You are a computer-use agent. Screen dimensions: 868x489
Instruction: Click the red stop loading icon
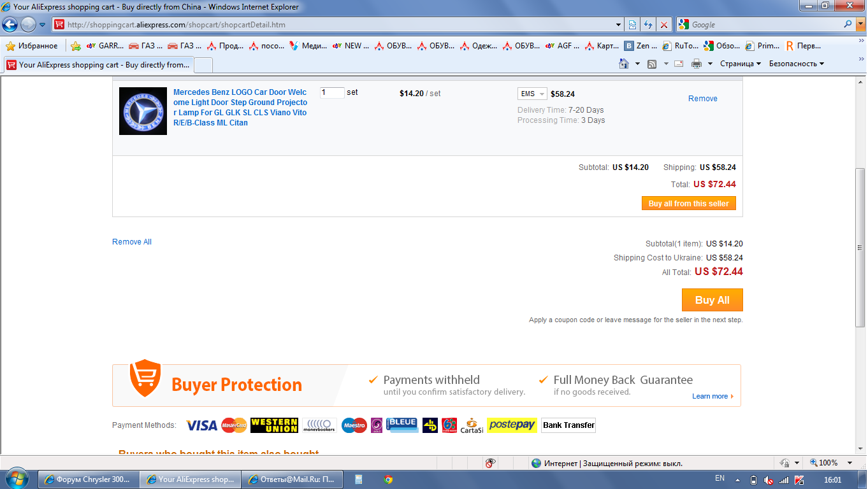(x=664, y=25)
